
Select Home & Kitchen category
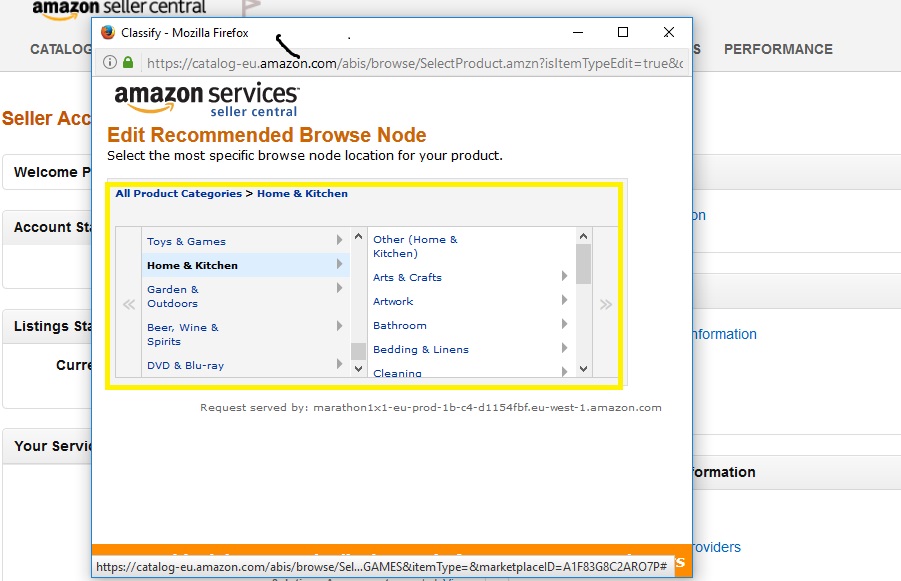click(x=192, y=266)
